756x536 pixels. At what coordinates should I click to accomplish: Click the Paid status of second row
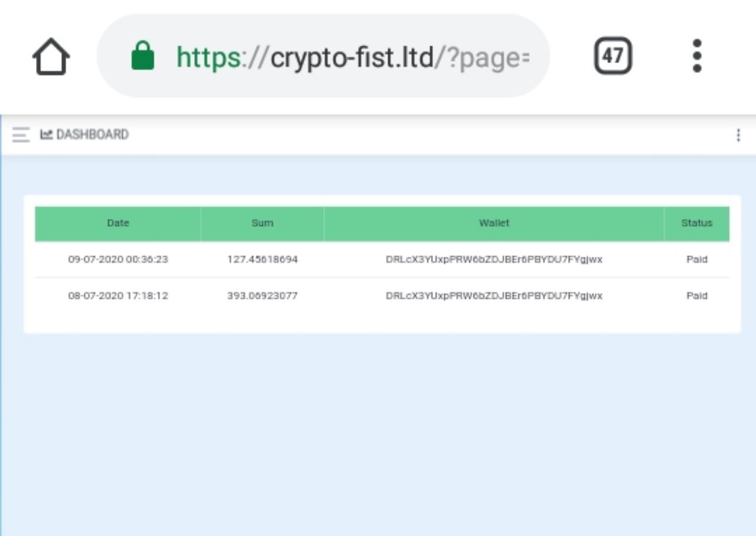tap(697, 296)
